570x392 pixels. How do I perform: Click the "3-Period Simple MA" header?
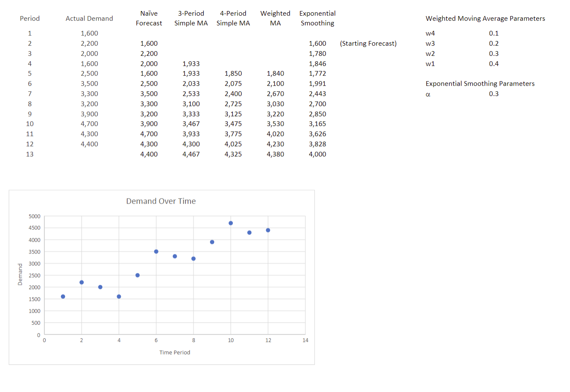point(191,18)
